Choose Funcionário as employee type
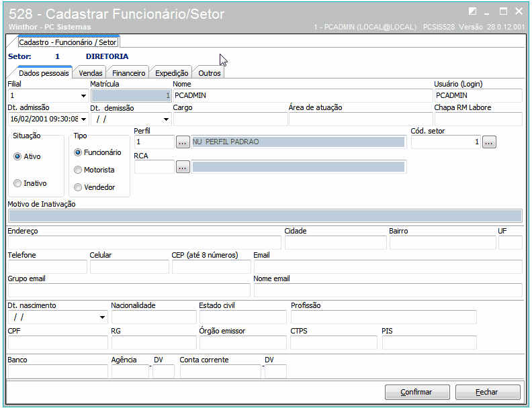532x410 pixels. [78, 152]
